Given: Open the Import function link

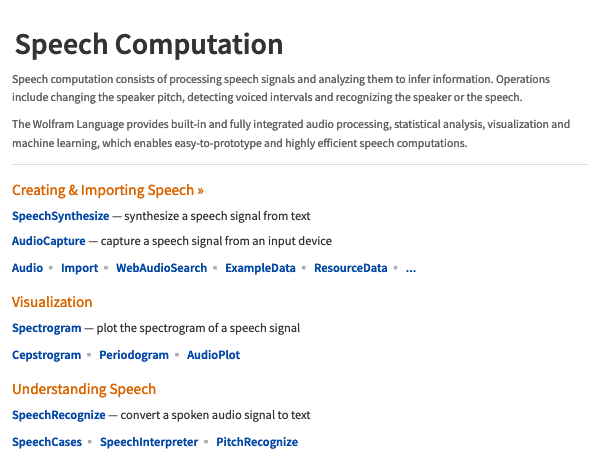Looking at the screenshot, I should [80, 268].
